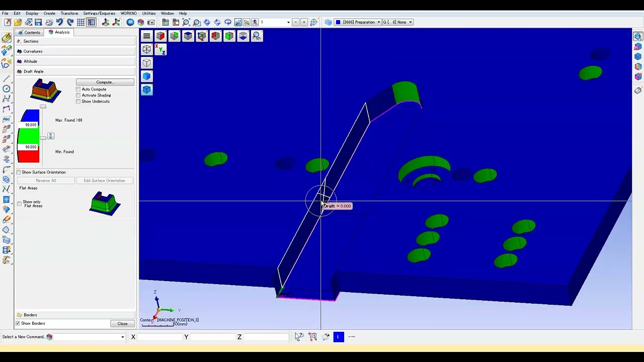644x362 pixels.
Task: Open the File menu
Action: click(5, 14)
